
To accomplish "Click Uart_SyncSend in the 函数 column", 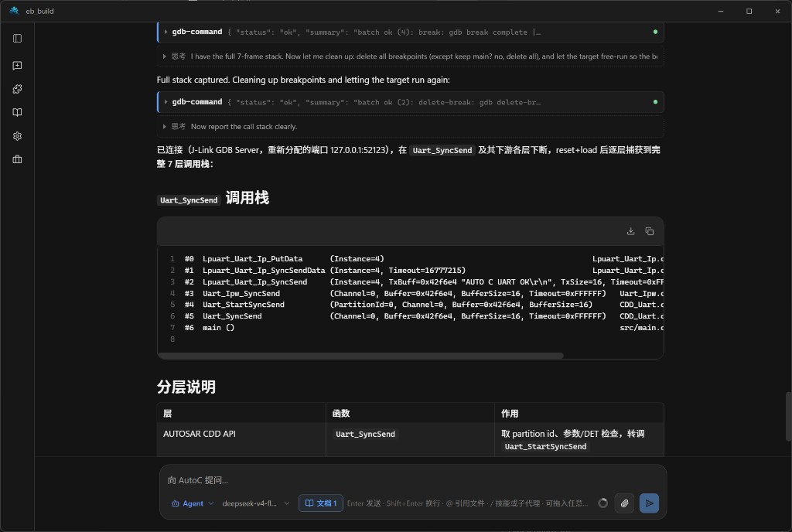I will 366,434.
